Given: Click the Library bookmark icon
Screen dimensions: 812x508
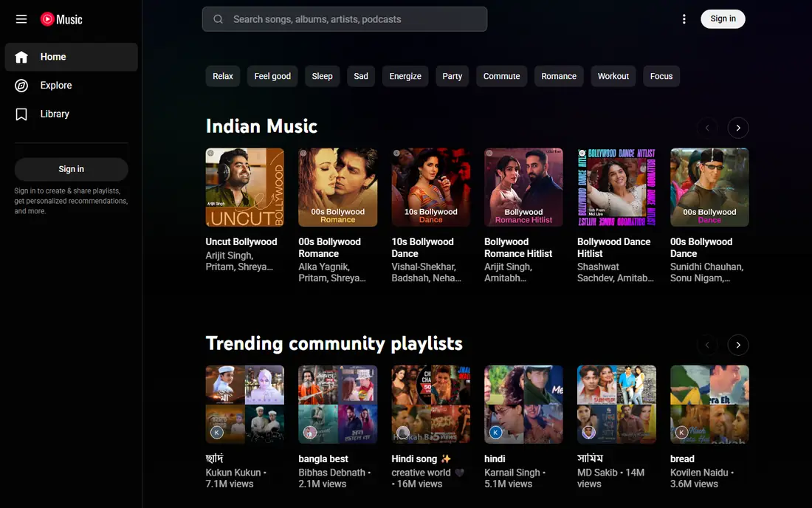Looking at the screenshot, I should coord(21,114).
